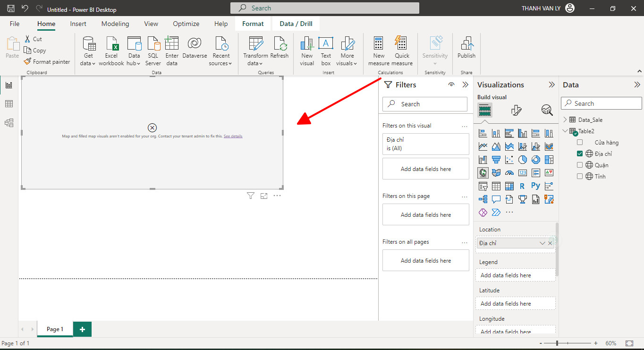Select the Filled map visual
Image resolution: width=644 pixels, height=350 pixels.
click(496, 173)
